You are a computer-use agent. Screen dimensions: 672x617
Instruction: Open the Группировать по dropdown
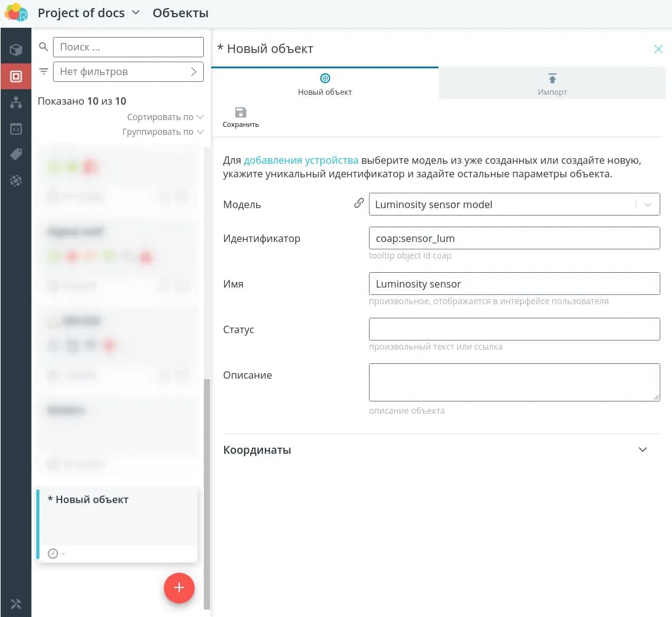(163, 132)
